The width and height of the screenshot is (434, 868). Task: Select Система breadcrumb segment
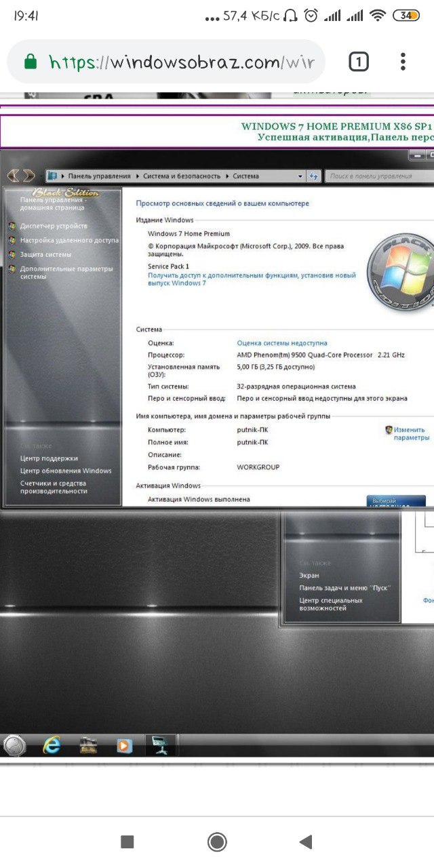[246, 176]
